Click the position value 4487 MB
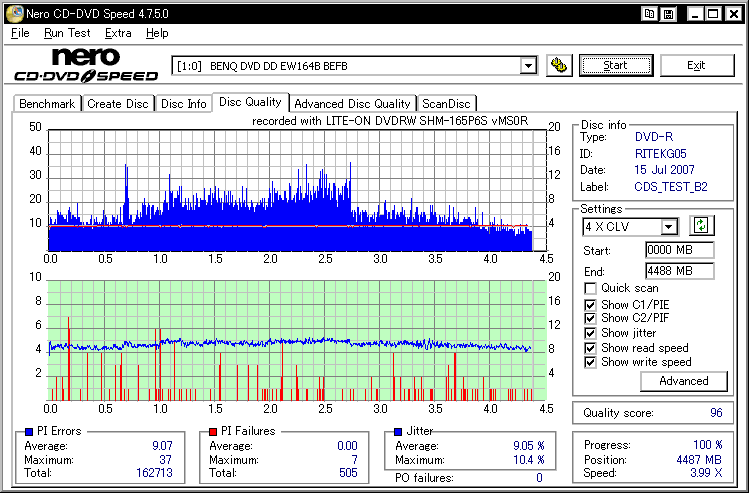The height and width of the screenshot is (493, 749). (x=699, y=460)
